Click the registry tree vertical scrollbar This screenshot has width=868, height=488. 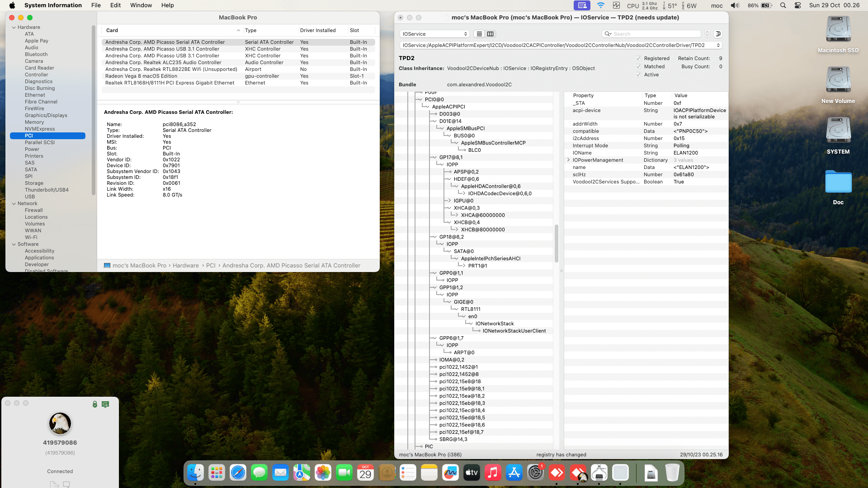pos(556,243)
